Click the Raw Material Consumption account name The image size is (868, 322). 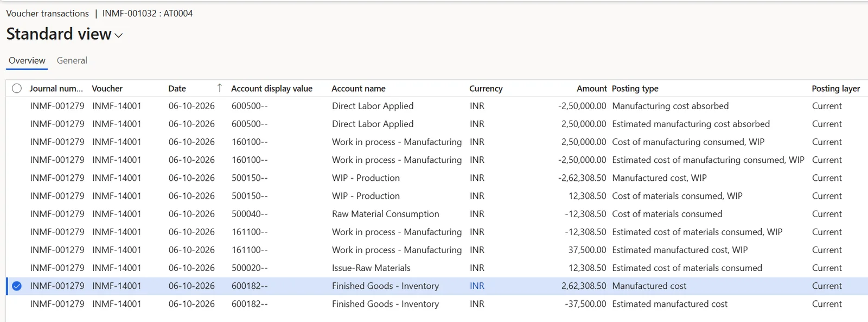pos(386,214)
